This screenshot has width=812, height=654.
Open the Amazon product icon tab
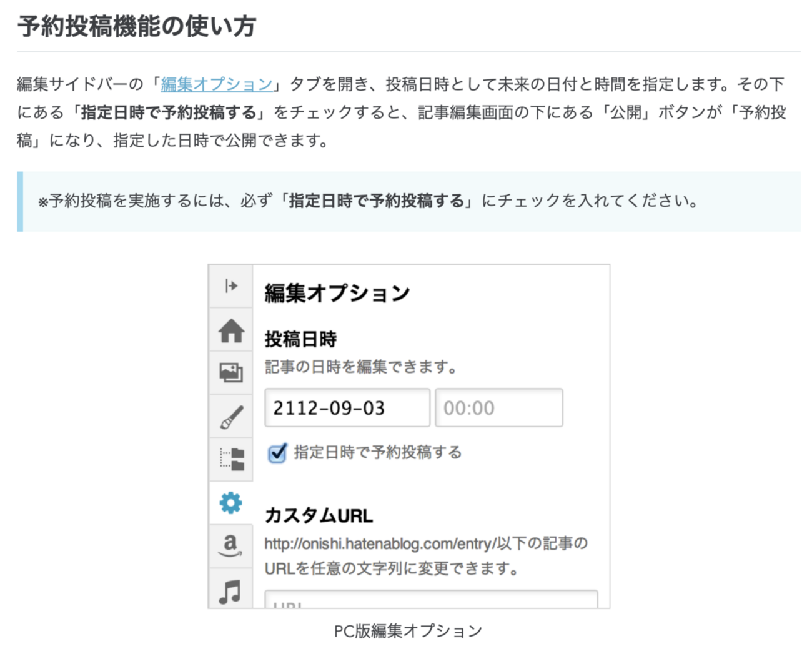pos(231,545)
